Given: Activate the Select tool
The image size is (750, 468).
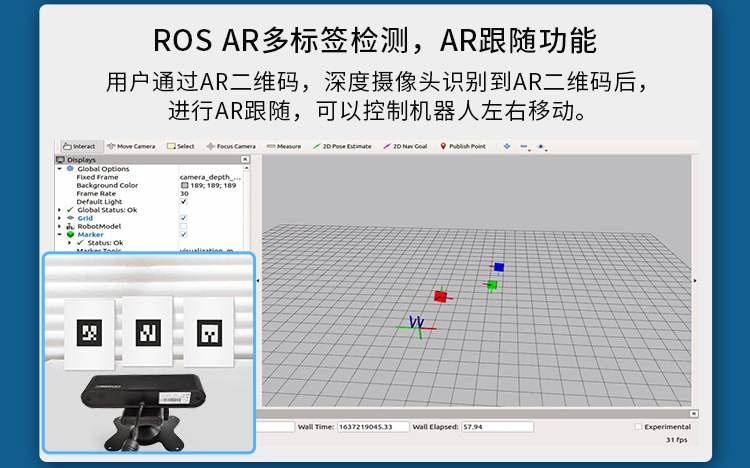Looking at the screenshot, I should 180,146.
